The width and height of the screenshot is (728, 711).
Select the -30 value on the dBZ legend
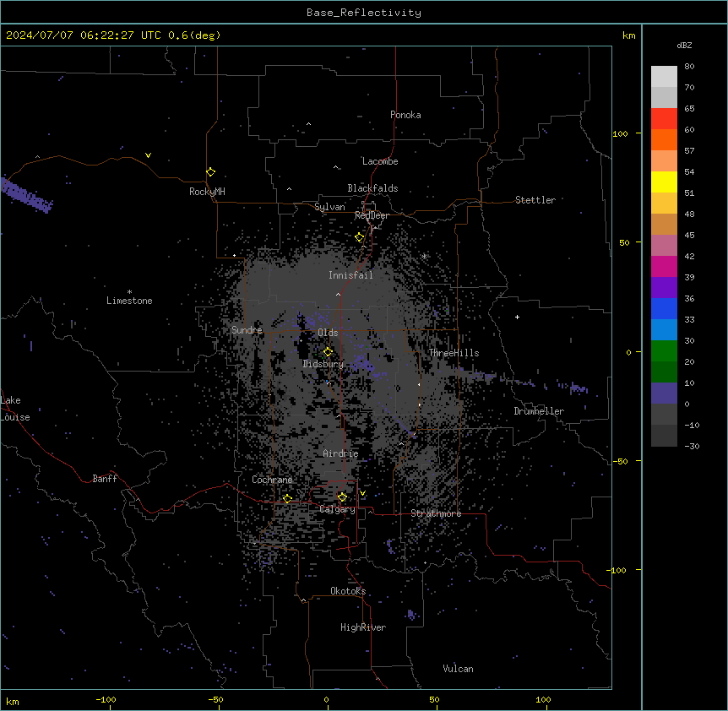[692, 446]
